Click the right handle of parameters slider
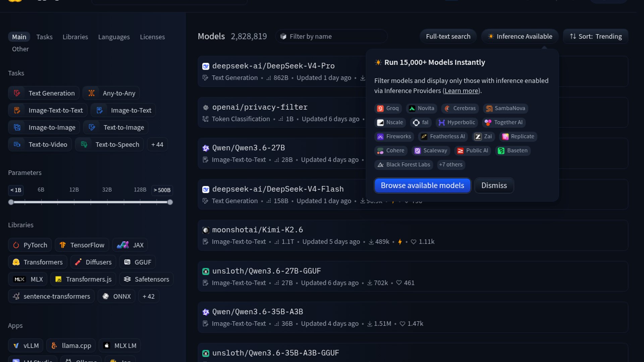This screenshot has height=362, width=644. (170, 202)
